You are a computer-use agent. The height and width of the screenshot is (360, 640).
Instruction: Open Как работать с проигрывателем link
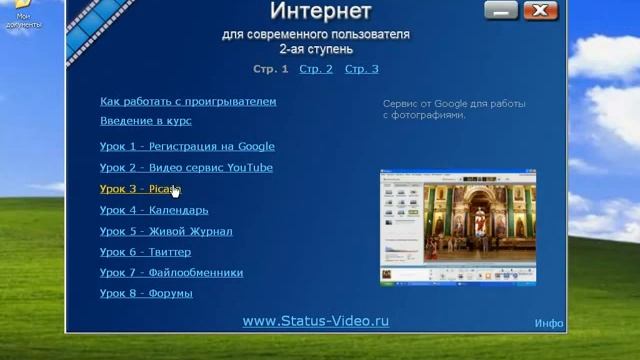coord(188,102)
